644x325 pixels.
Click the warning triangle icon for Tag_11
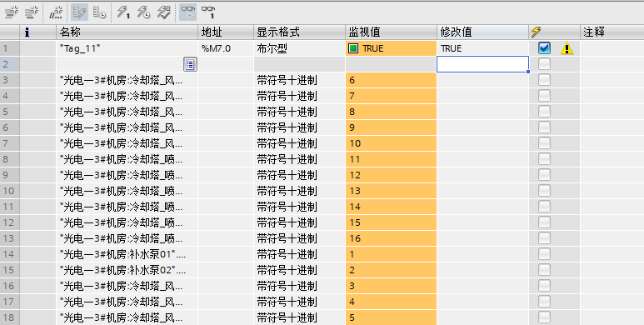pyautogui.click(x=567, y=48)
